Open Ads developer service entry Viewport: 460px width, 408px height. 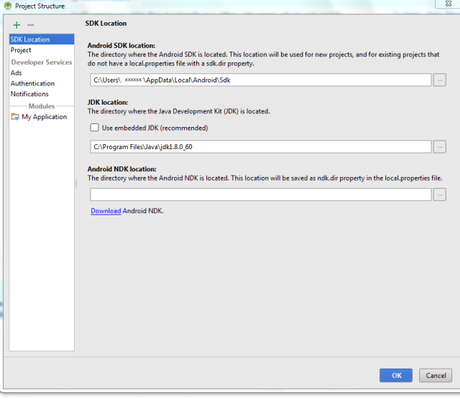(x=16, y=73)
